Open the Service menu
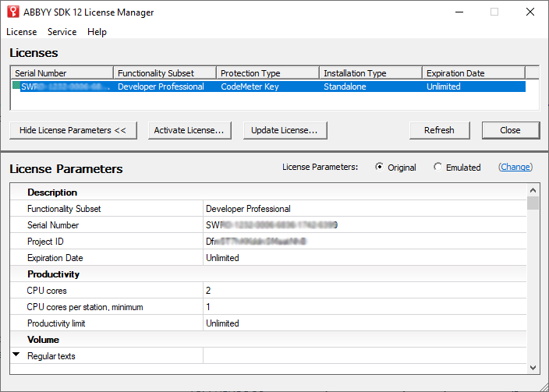 coord(62,32)
